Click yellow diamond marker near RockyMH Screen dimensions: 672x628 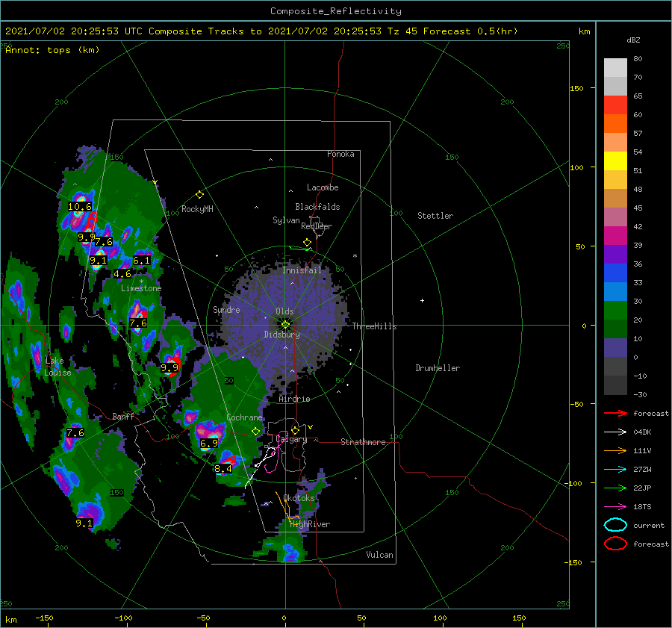199,195
